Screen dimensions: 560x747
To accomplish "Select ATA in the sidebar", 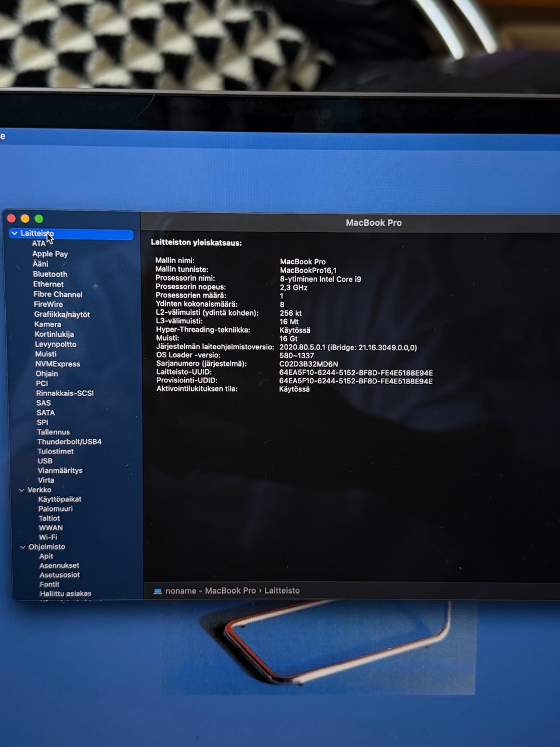I will click(x=38, y=244).
